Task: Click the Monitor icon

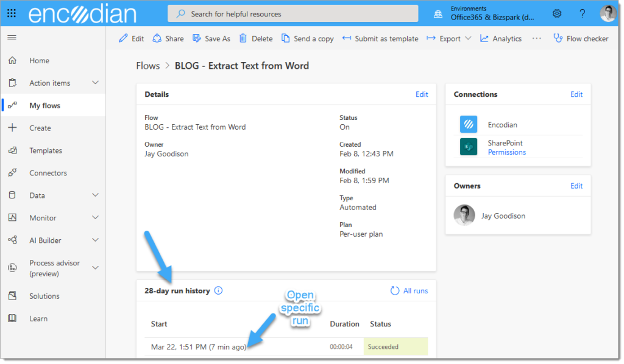Action: click(x=12, y=218)
